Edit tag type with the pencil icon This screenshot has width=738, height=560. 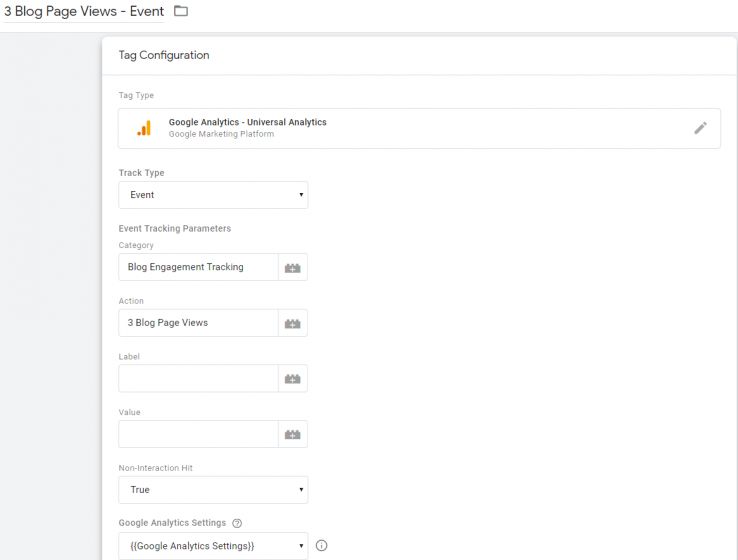tap(700, 128)
